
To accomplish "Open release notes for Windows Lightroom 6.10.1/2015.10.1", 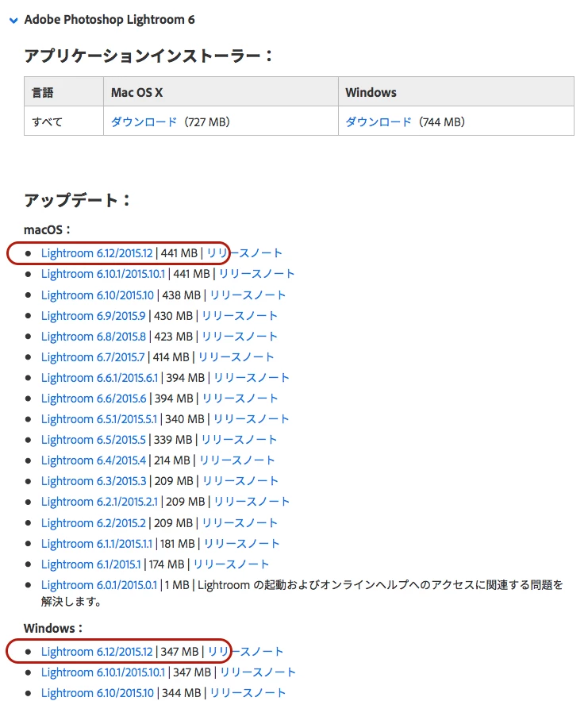I will (258, 672).
